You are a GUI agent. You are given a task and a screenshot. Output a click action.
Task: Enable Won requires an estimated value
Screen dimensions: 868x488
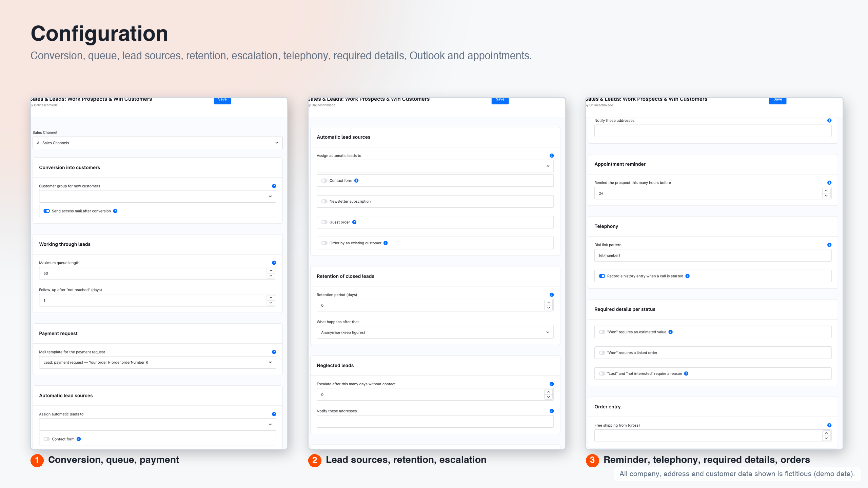(x=602, y=332)
